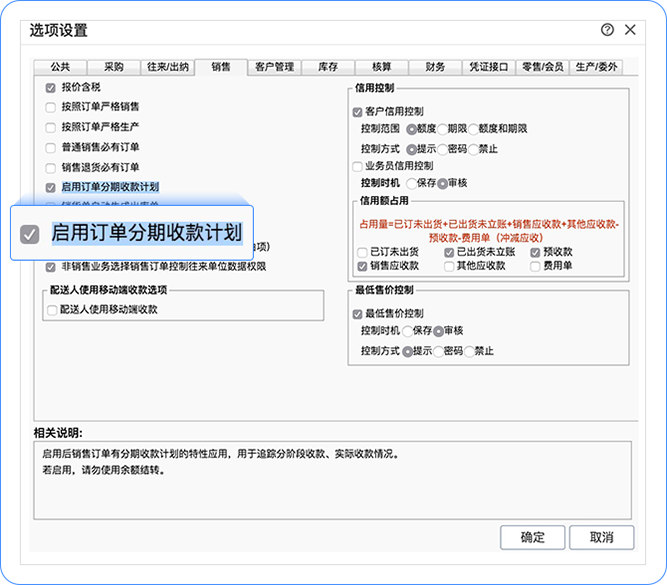The width and height of the screenshot is (667, 585).
Task: Select 审核 radio under 信用控制 控制时机
Action: (x=442, y=183)
